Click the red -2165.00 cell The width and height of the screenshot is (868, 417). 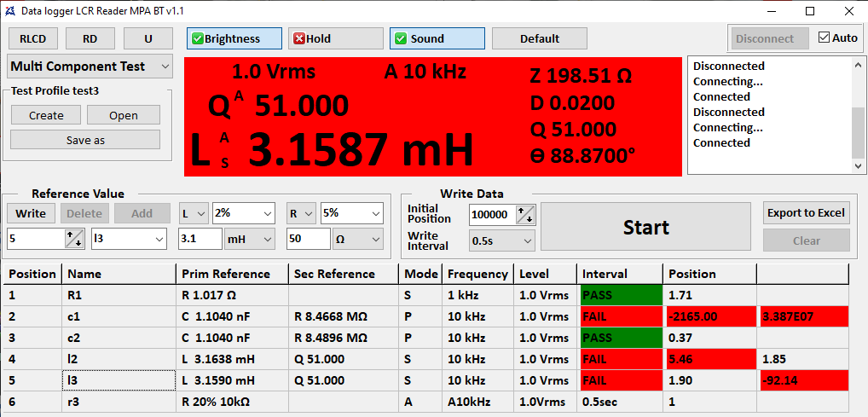(709, 316)
